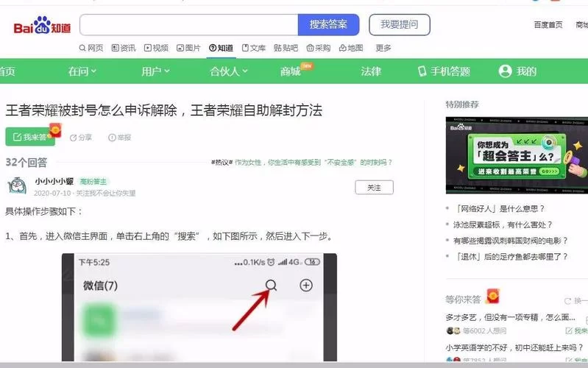Click the plus icon in WeChat screenshot
588x368 pixels.
coord(306,286)
